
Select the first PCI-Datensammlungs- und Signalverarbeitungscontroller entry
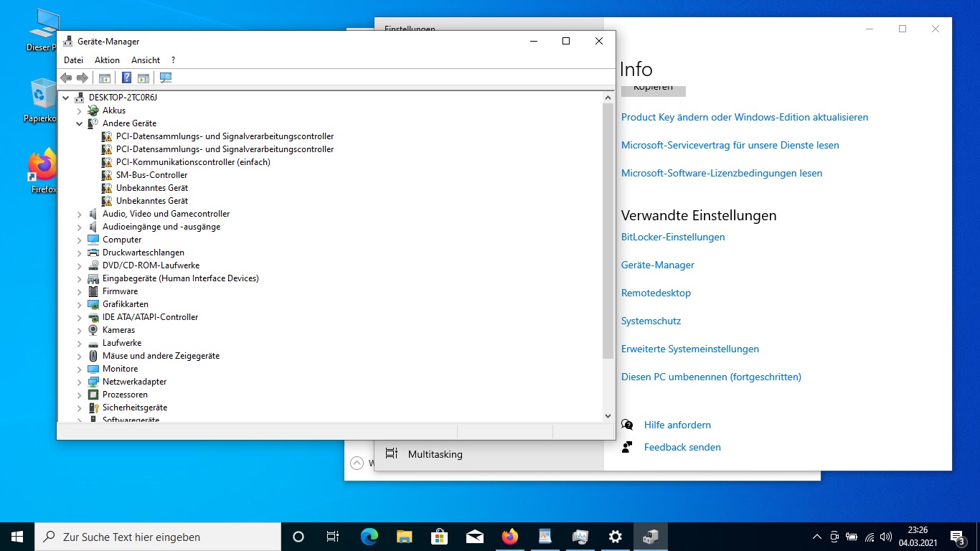point(225,136)
